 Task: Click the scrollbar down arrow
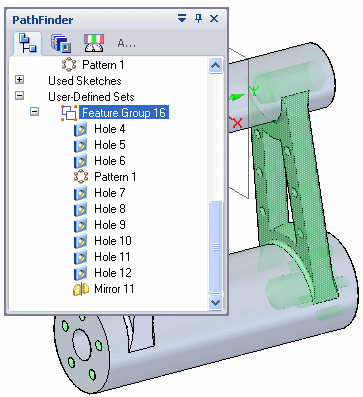click(215, 303)
